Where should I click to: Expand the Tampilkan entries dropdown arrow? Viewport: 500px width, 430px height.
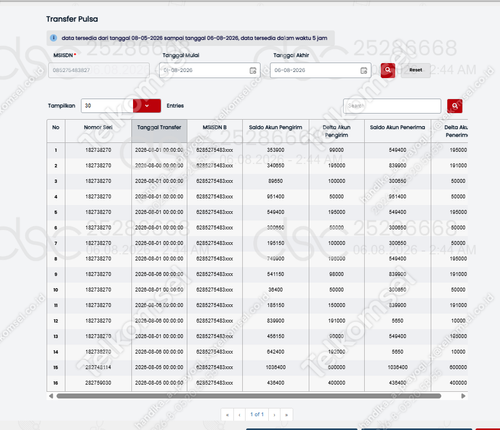pos(147,106)
